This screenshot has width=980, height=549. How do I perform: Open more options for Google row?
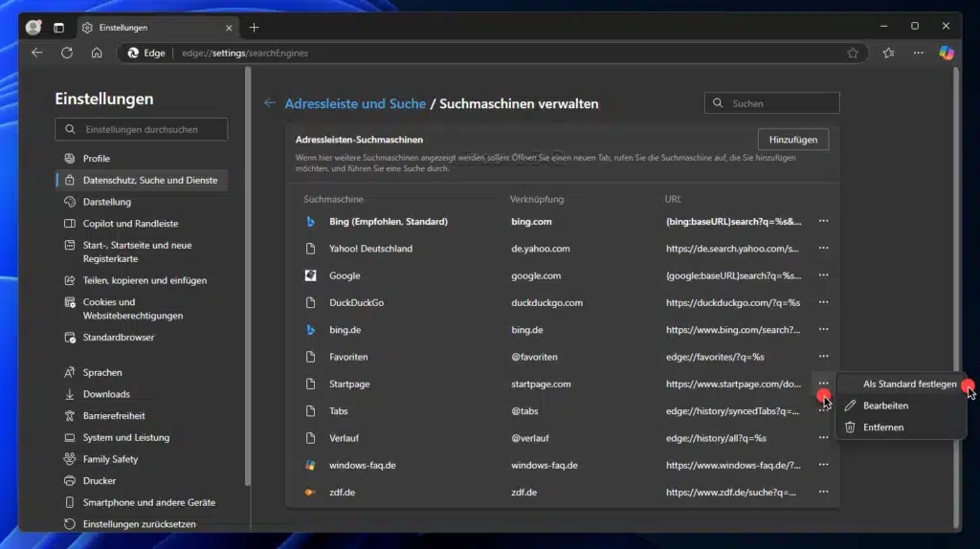823,275
